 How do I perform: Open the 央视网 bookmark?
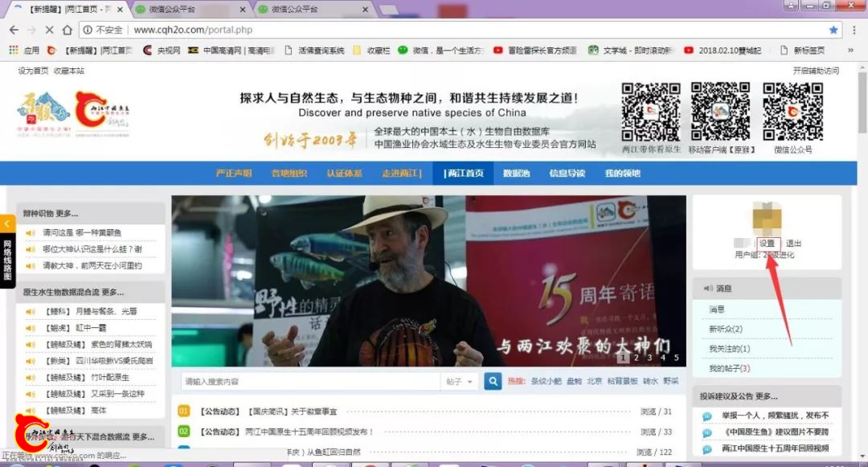162,51
